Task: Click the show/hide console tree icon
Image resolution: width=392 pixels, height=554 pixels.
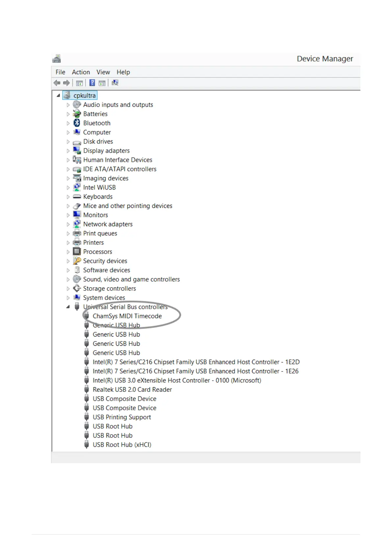Action: click(x=79, y=83)
